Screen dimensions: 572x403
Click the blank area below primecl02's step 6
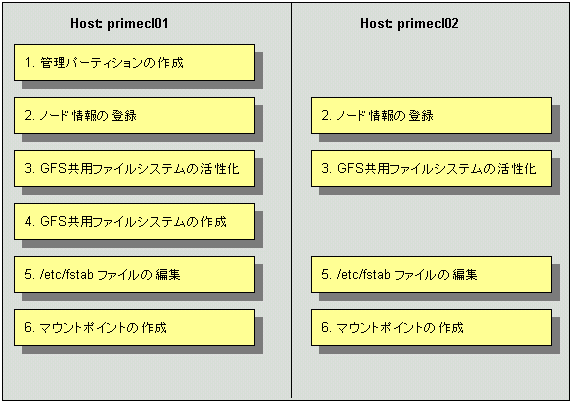pyautogui.click(x=430, y=376)
